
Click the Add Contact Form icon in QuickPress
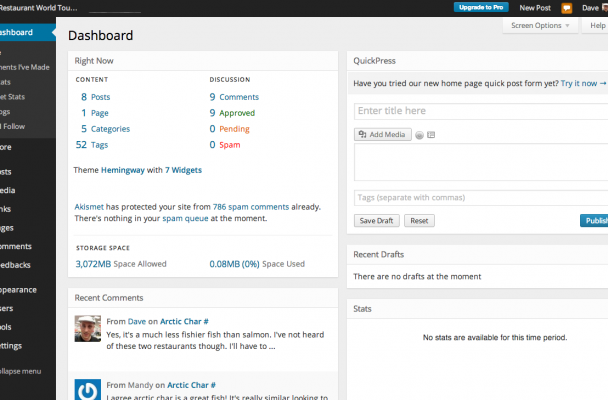point(431,135)
